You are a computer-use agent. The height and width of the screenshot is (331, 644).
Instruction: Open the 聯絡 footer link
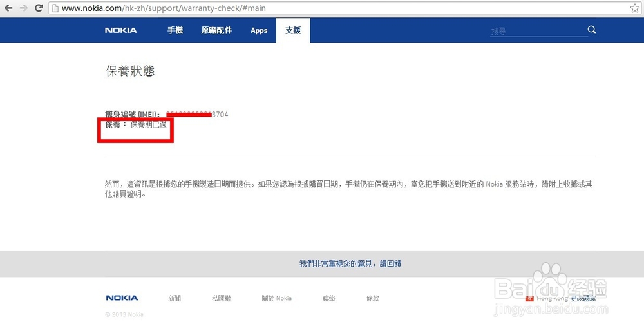[x=328, y=299]
